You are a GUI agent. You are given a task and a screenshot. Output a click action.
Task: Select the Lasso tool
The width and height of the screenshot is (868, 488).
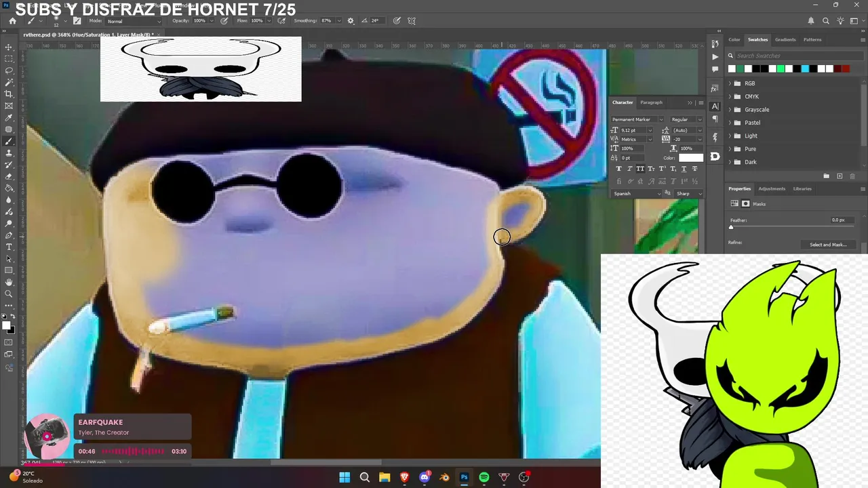[x=9, y=70]
